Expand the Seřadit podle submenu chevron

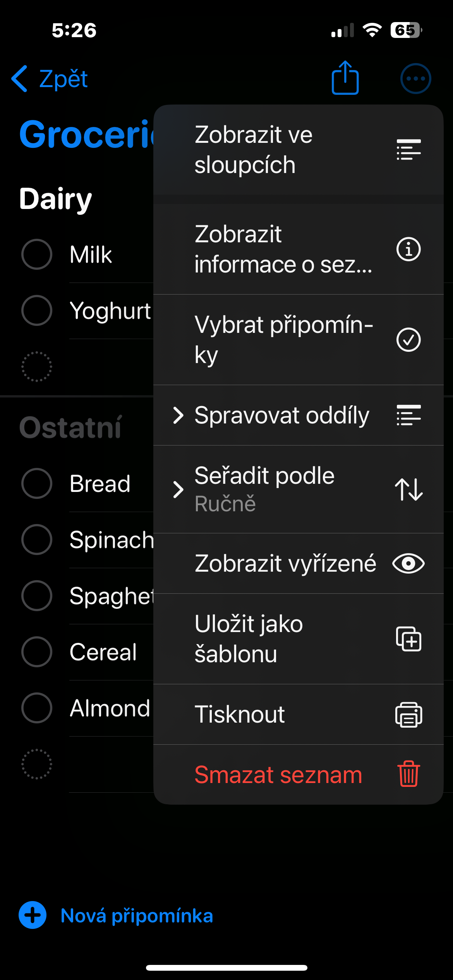[x=178, y=490]
